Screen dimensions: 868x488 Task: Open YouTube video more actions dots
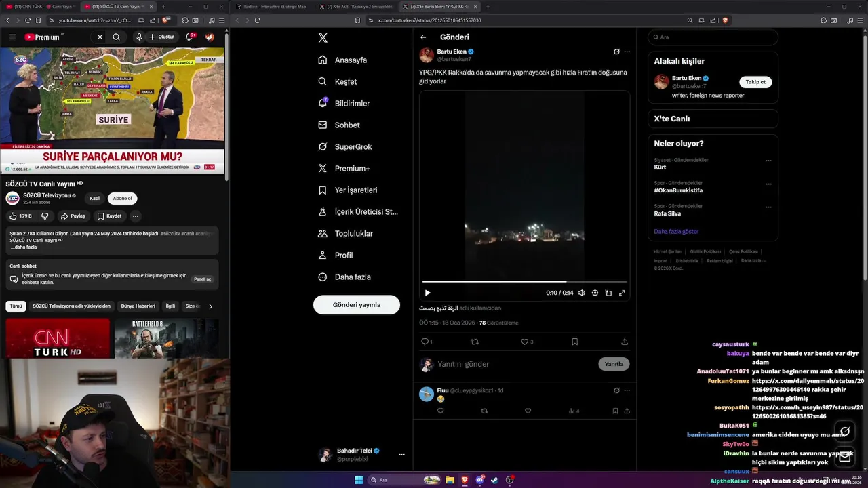136,216
